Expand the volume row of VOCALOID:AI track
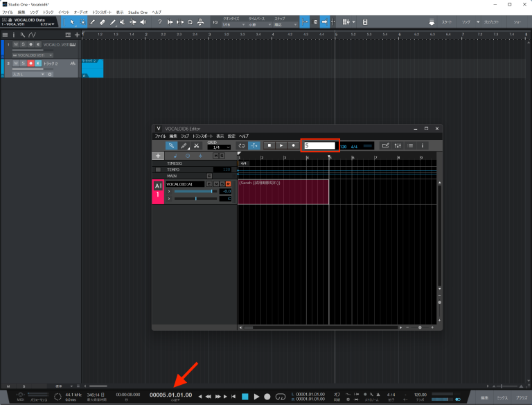This screenshot has width=532, height=405. tap(169, 191)
